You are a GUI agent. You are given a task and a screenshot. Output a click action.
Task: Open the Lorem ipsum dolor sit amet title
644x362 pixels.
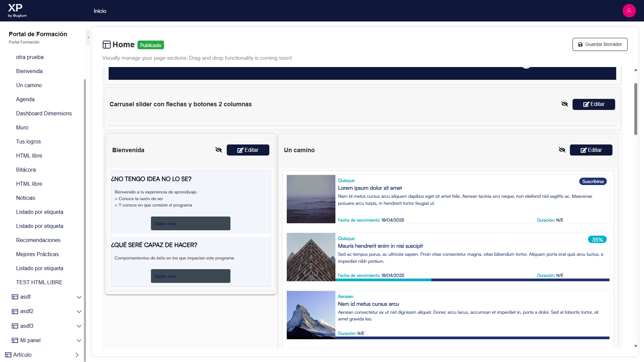pyautogui.click(x=370, y=188)
